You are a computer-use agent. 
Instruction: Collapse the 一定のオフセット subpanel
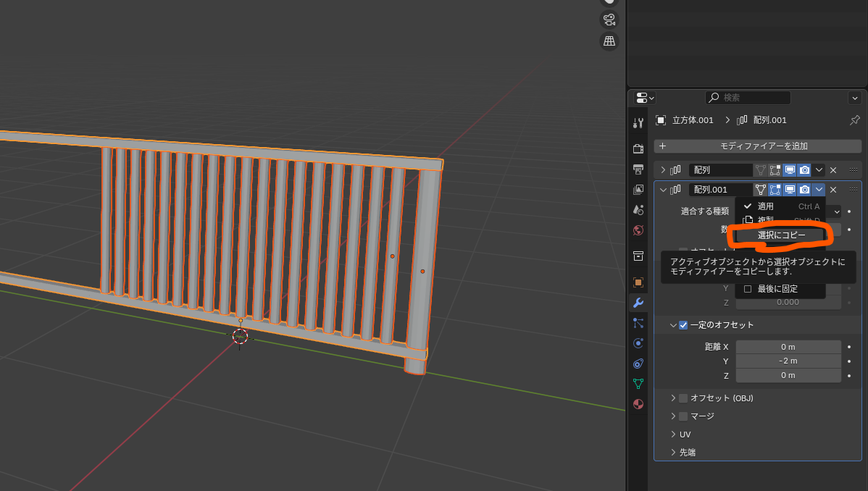[x=673, y=325]
